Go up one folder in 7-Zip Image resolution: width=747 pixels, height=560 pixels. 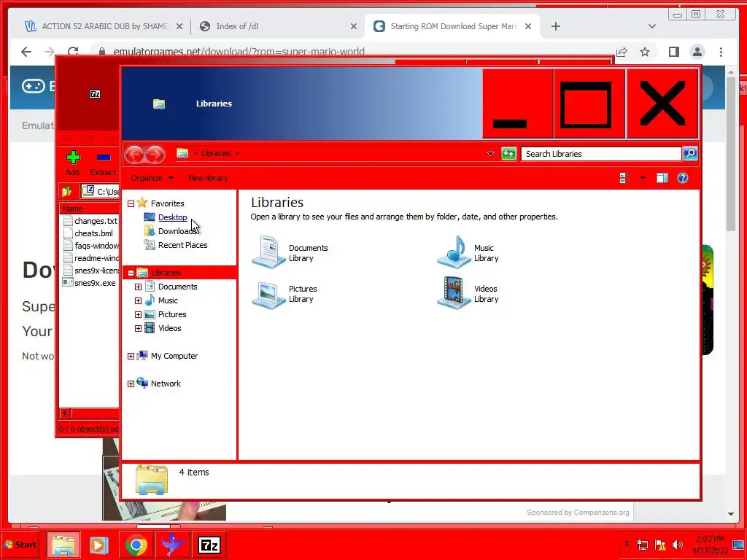[66, 192]
